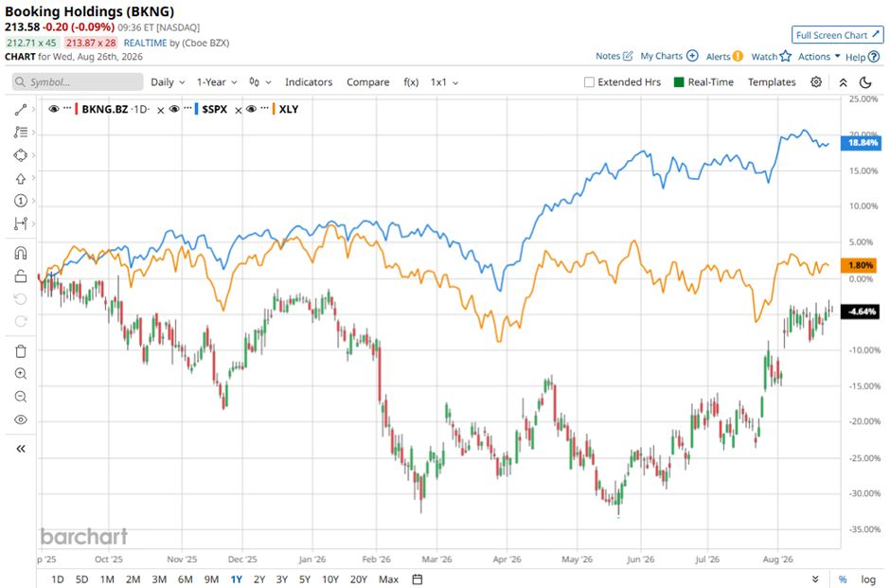Screen dimensions: 890x588
Task: Toggle the Real-Time green checkbox
Action: pyautogui.click(x=679, y=82)
